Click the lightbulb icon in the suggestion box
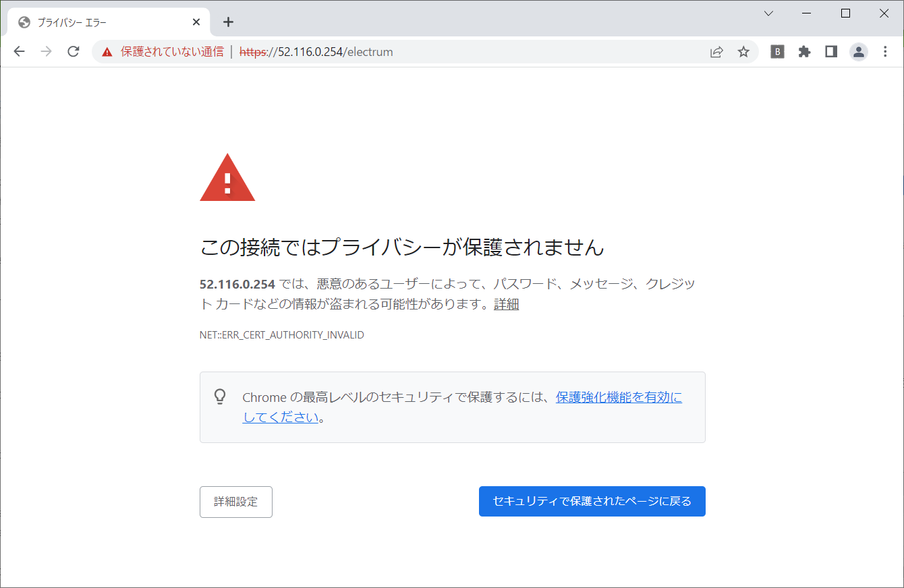 pos(220,396)
